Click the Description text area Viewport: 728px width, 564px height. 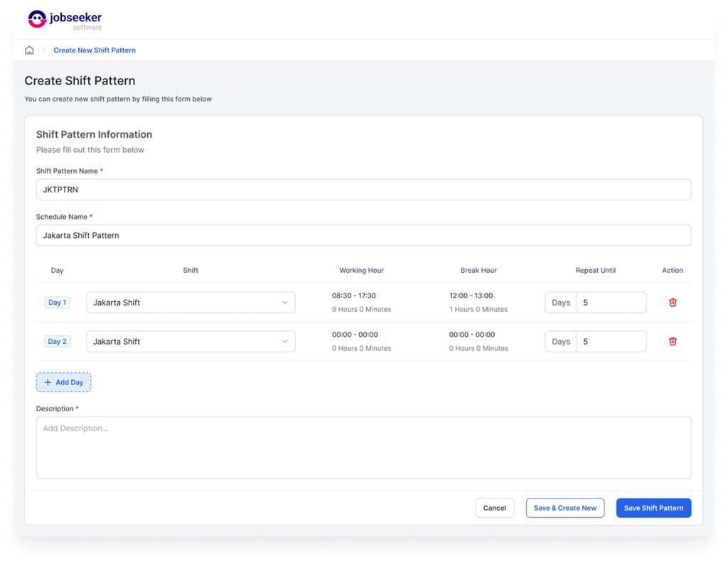363,448
